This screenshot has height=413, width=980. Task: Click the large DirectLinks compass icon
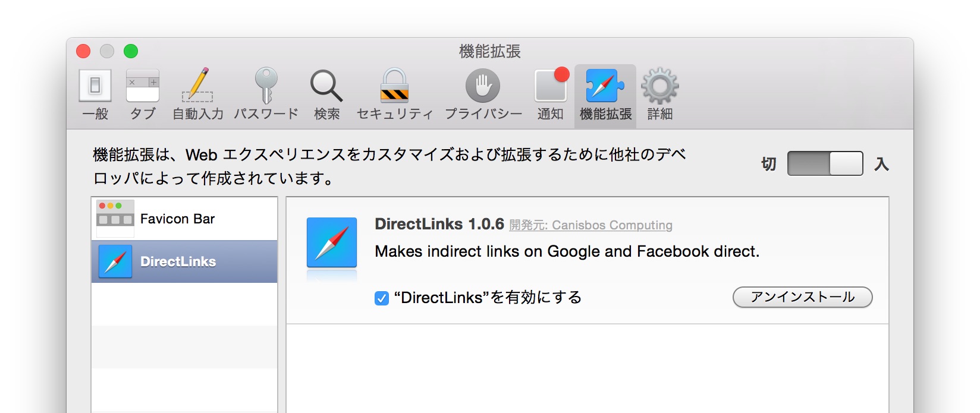332,242
